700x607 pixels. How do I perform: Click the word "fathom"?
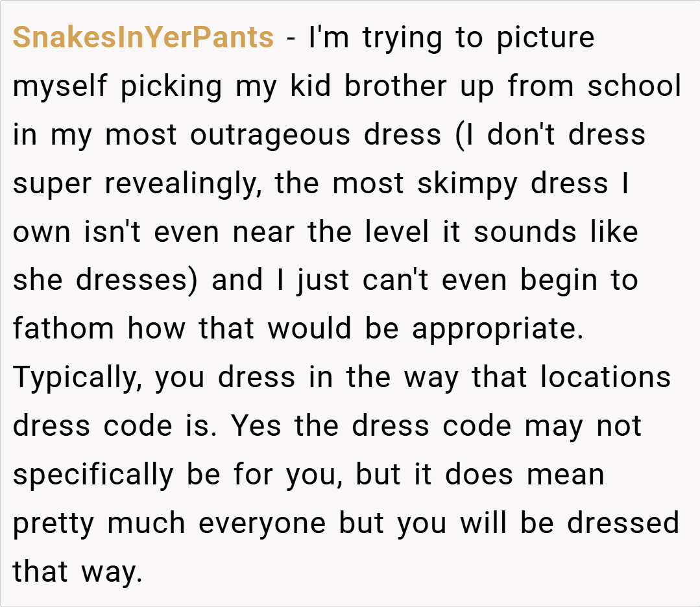(x=64, y=329)
